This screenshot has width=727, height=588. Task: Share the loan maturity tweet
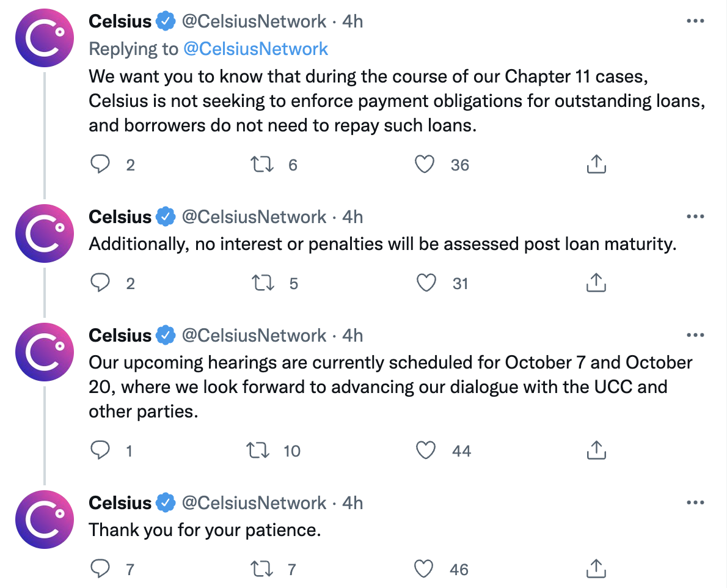coord(596,282)
